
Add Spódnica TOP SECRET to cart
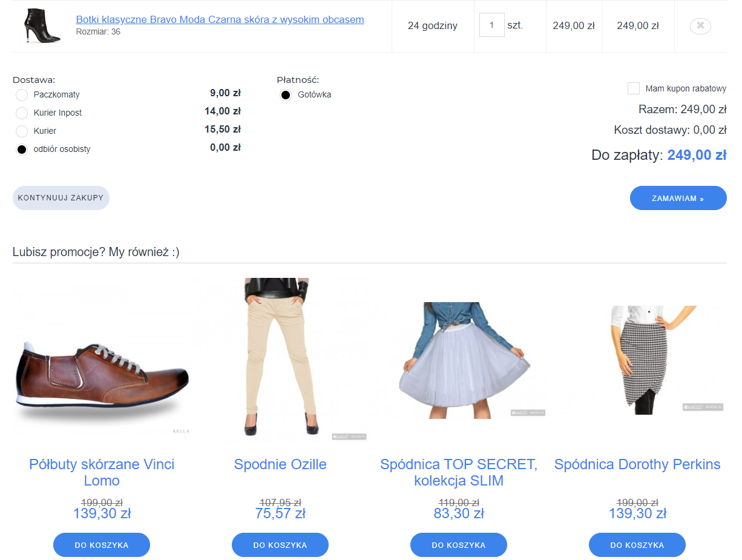click(459, 545)
